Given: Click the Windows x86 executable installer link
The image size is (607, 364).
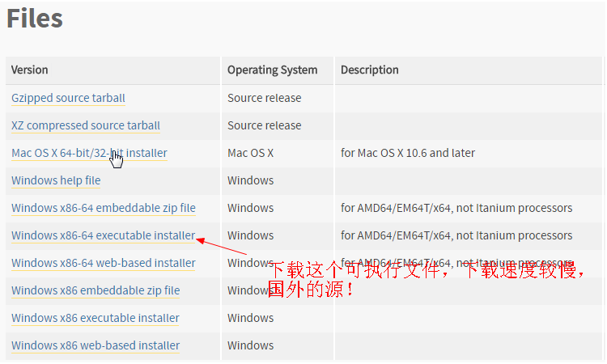Looking at the screenshot, I should (x=96, y=318).
